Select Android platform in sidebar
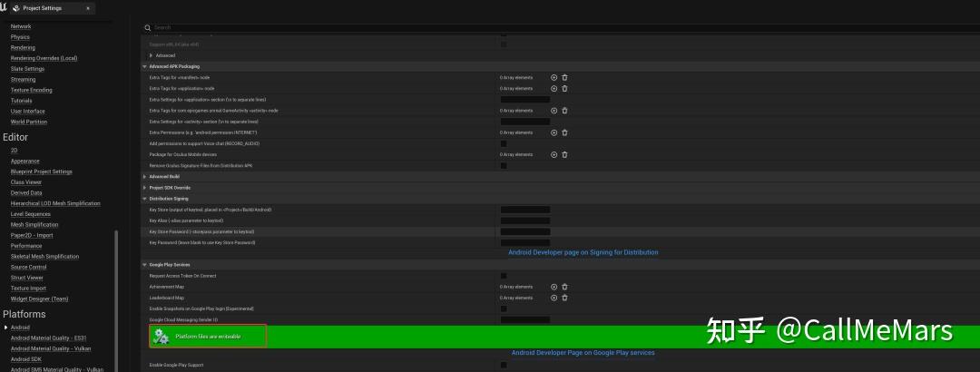This screenshot has height=372, width=980. click(20, 327)
